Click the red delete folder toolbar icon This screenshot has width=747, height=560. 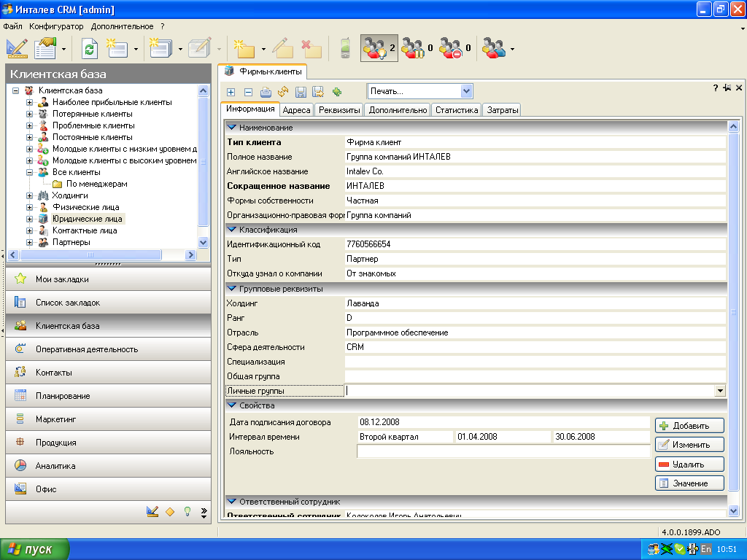coord(311,49)
